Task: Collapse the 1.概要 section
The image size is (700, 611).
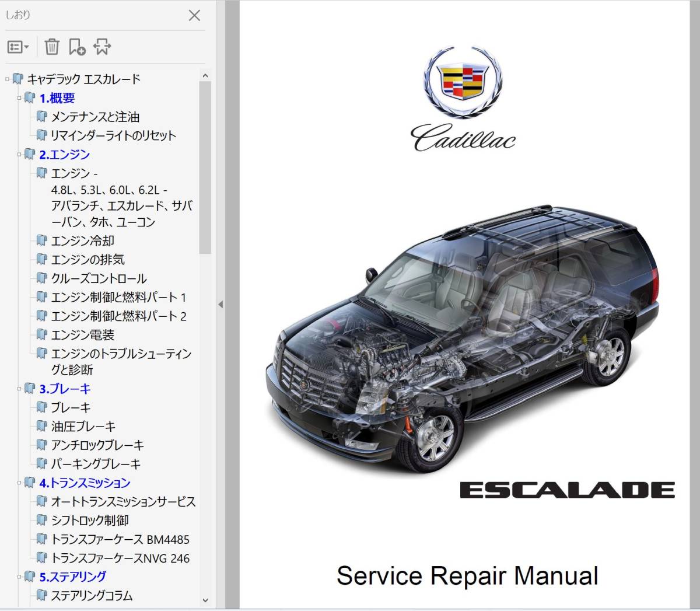Action: [19, 97]
